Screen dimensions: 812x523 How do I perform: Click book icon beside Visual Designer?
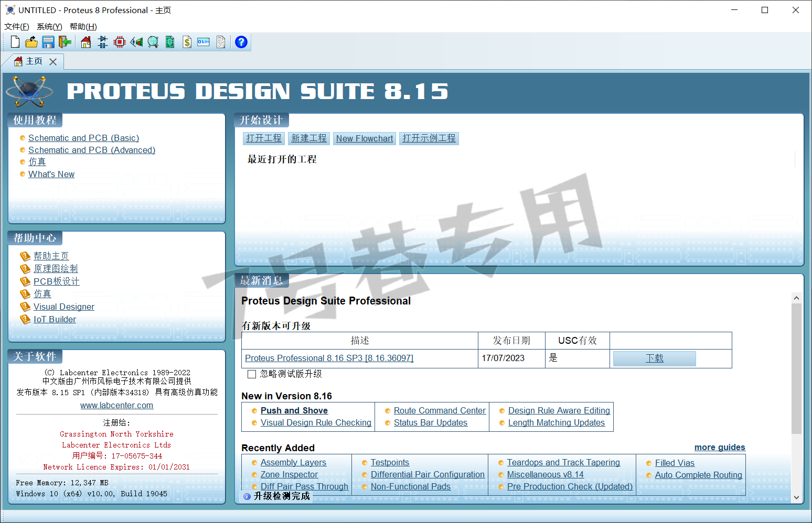[x=25, y=307]
